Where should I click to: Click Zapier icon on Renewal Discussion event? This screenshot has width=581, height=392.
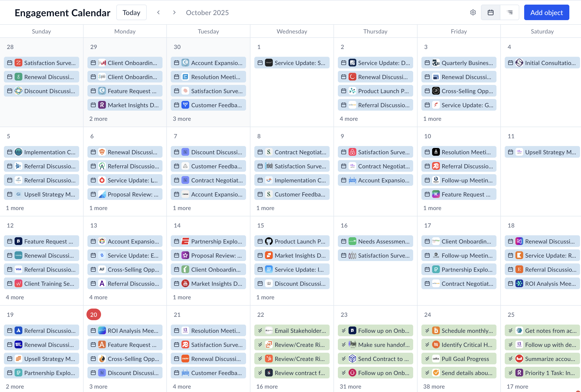click(185, 359)
